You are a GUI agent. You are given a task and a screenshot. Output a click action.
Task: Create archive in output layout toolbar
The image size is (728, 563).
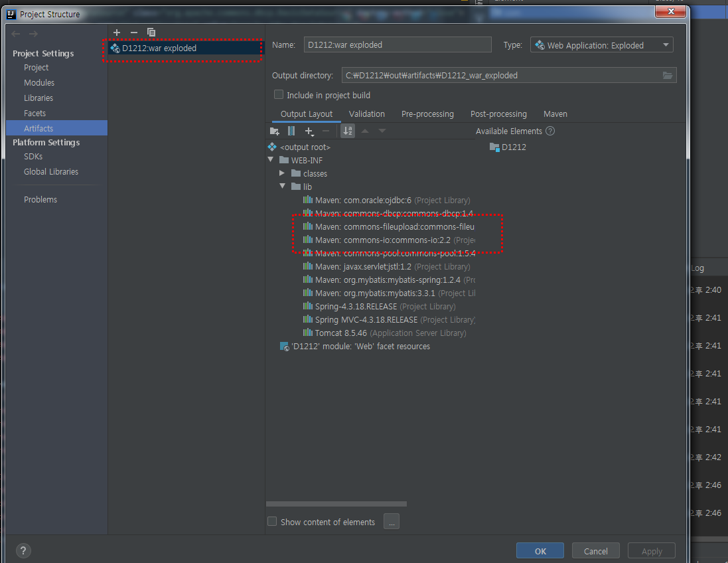291,131
